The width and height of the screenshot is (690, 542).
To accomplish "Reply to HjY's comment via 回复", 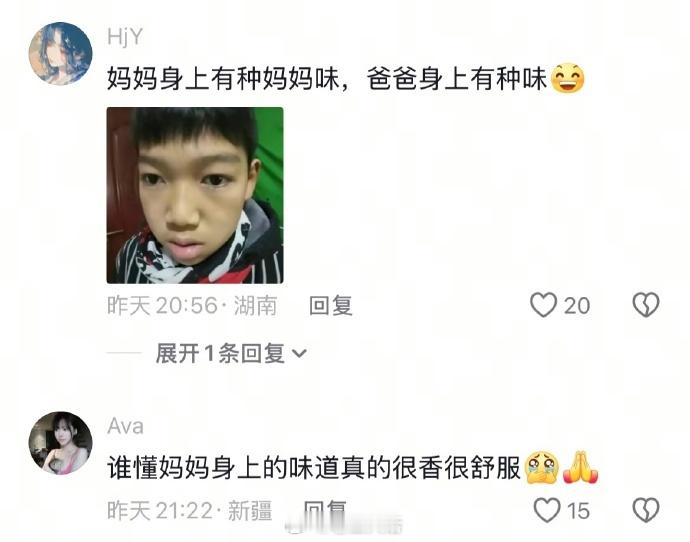I will point(330,305).
